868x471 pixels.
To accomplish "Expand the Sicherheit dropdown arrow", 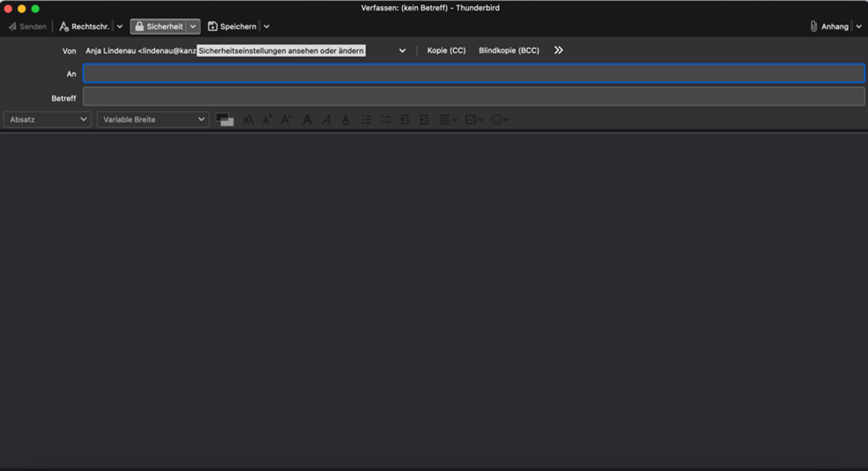I will click(193, 27).
